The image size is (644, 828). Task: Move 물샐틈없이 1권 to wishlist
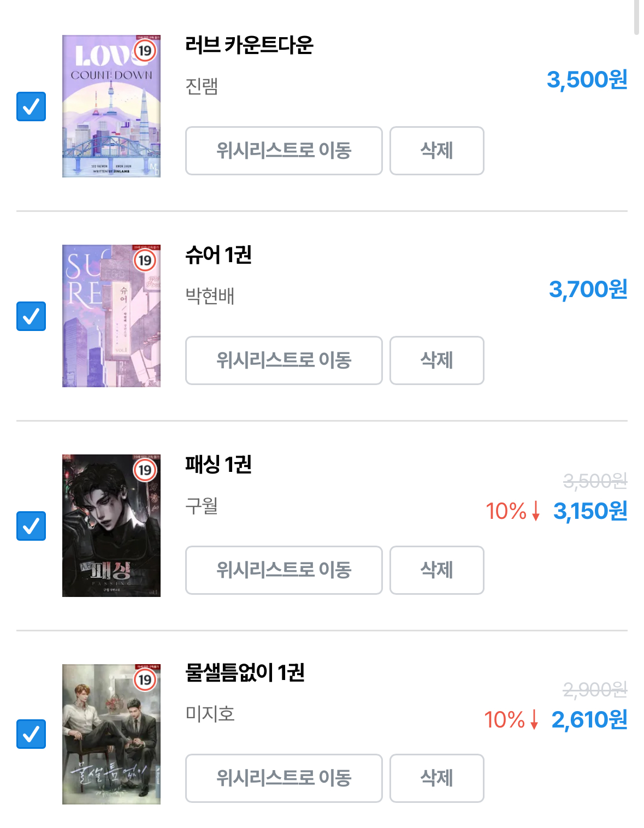283,778
